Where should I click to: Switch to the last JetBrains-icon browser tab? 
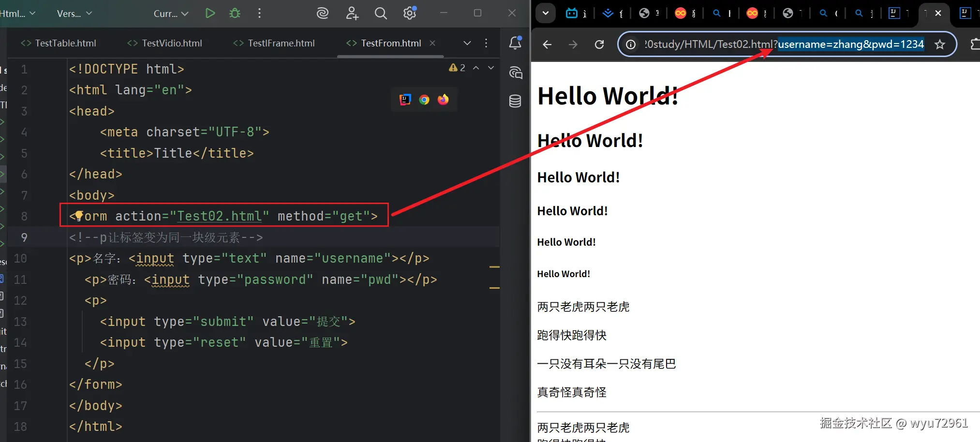[965, 13]
